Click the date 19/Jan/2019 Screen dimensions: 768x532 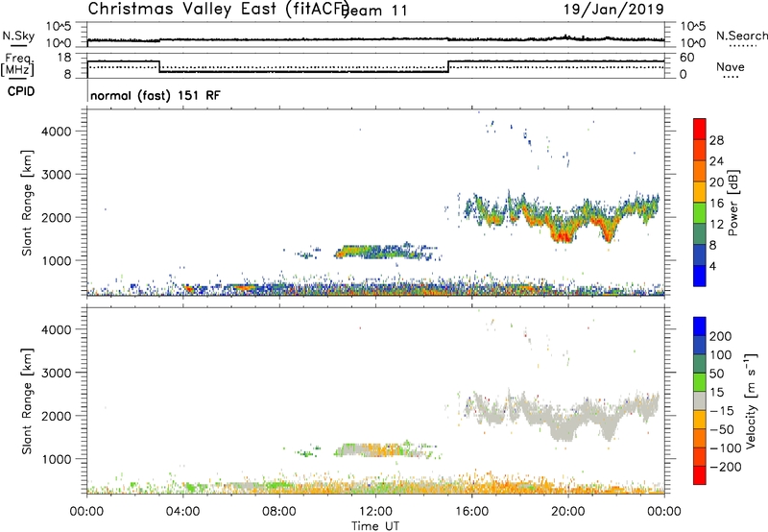(613, 9)
